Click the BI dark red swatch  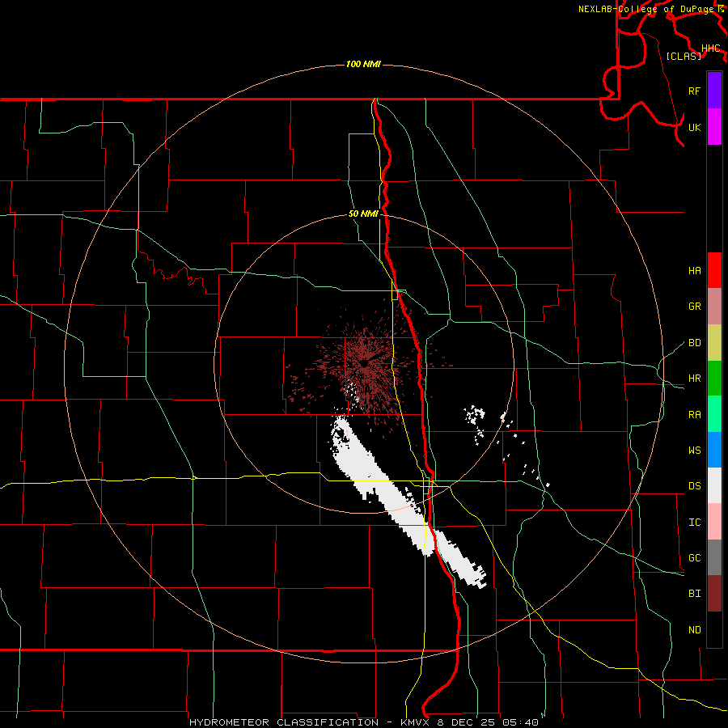(x=714, y=594)
